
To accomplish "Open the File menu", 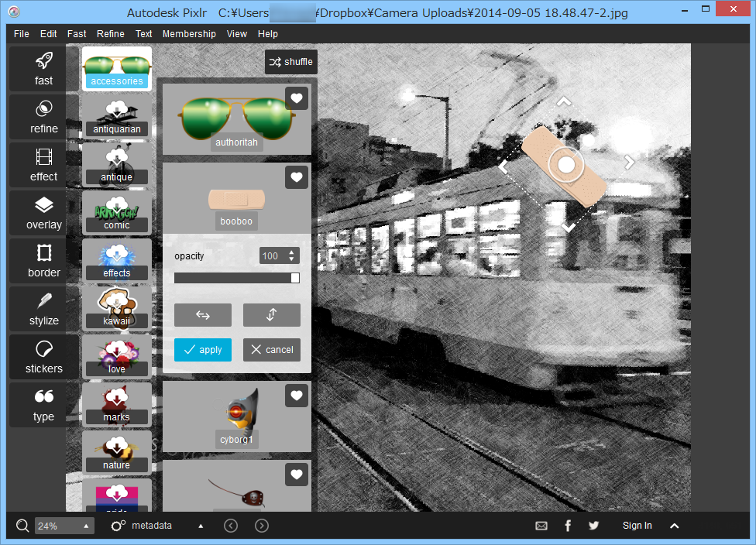I will (21, 34).
